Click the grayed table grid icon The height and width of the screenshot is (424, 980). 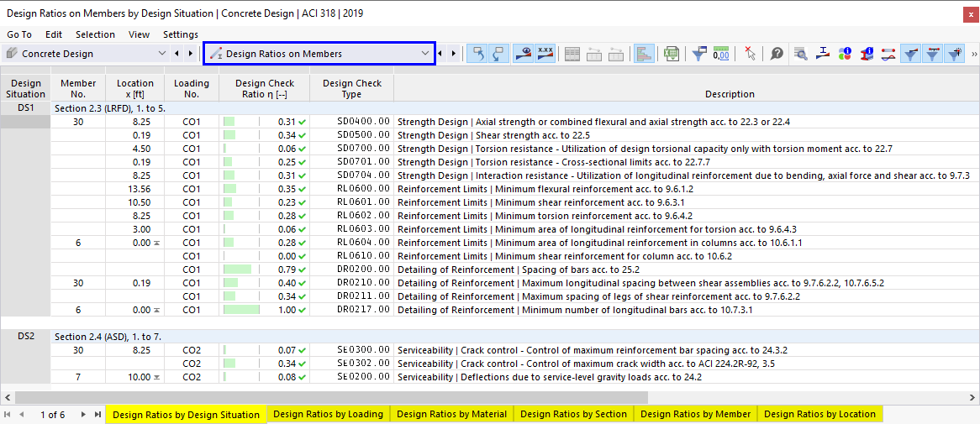(x=572, y=54)
